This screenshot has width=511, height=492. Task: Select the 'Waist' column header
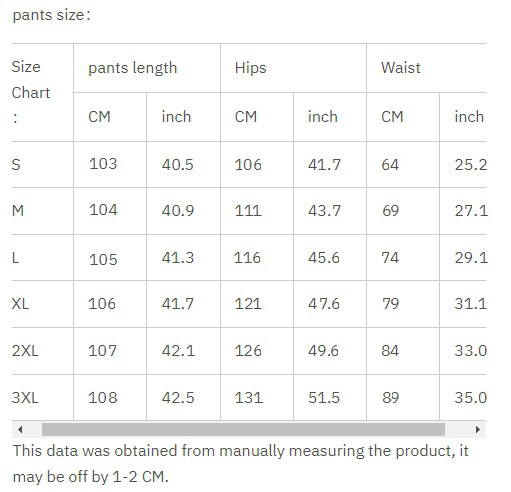point(426,68)
